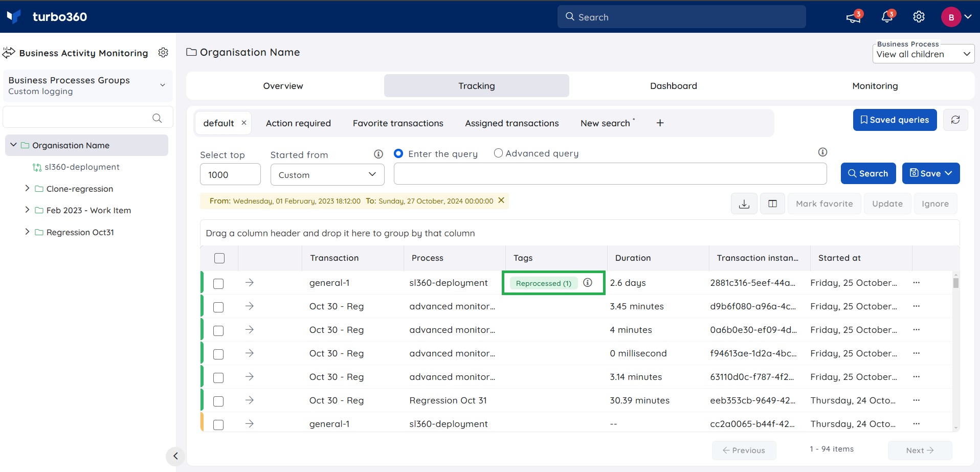Close the default query tab
This screenshot has height=472, width=980.
[244, 123]
